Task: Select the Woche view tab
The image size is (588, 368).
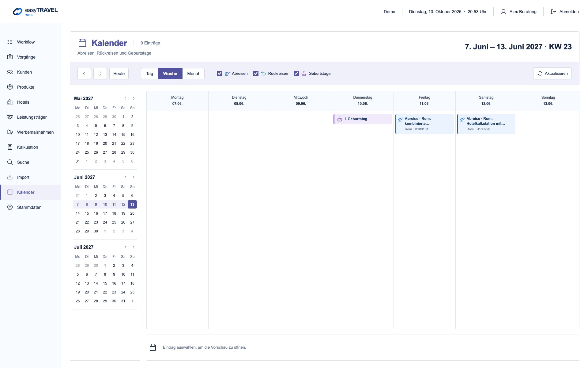Action: coord(170,74)
